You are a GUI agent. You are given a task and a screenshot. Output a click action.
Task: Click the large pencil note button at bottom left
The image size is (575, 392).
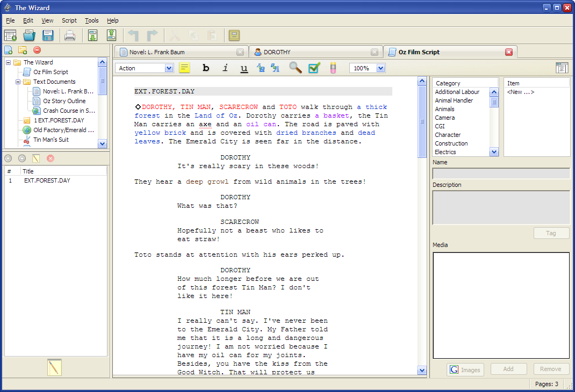click(54, 367)
